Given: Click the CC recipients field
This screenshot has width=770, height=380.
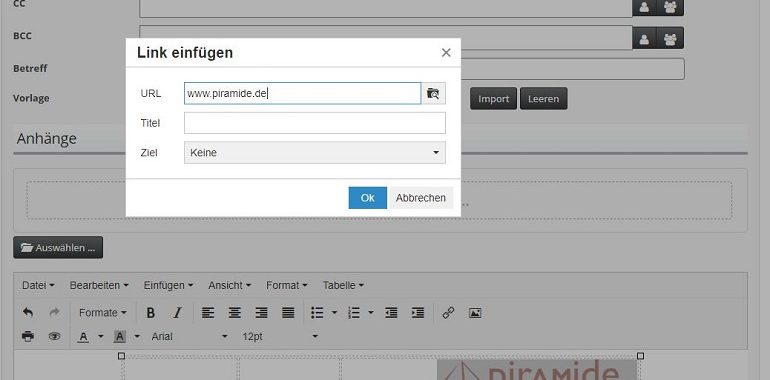Looking at the screenshot, I should click(x=385, y=8).
